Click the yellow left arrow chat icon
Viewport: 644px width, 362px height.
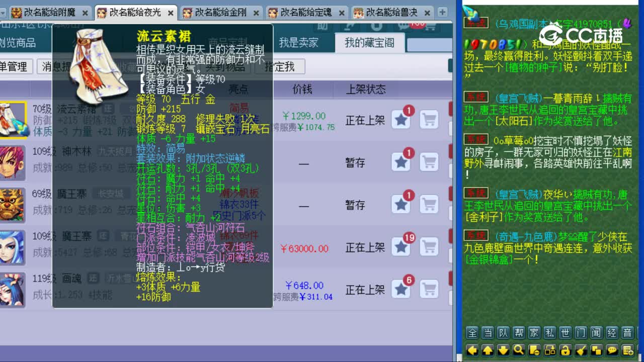tap(472, 350)
